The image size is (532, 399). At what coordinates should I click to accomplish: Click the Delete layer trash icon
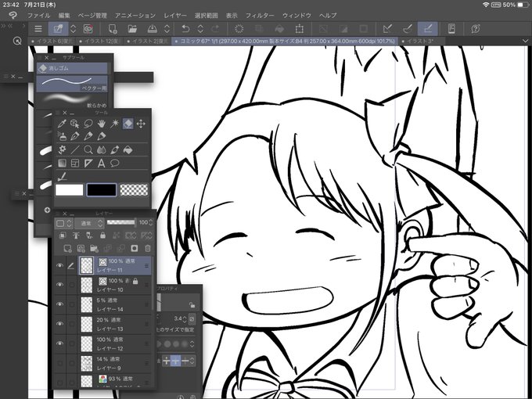148,248
